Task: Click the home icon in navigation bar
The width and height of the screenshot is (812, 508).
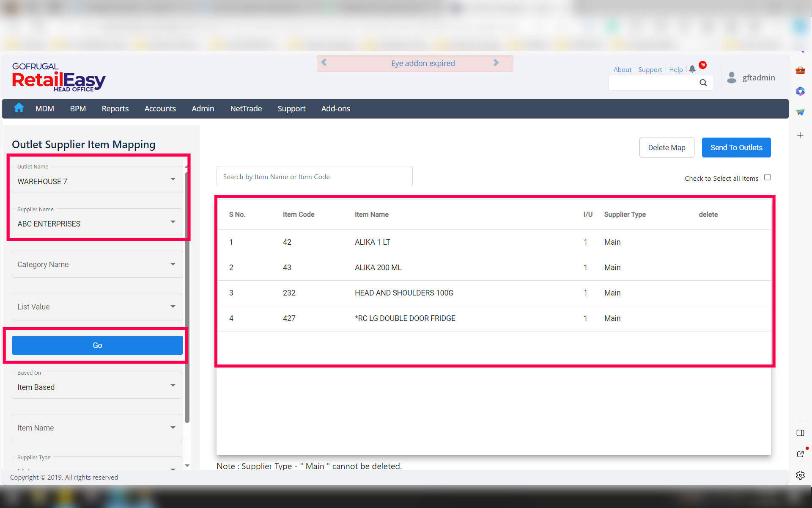Action: [19, 108]
